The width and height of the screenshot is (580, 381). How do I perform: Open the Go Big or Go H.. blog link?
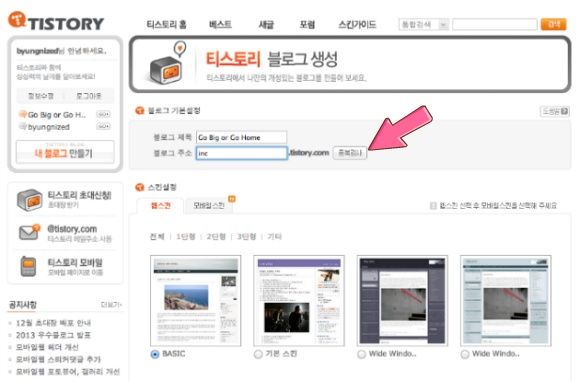point(57,115)
